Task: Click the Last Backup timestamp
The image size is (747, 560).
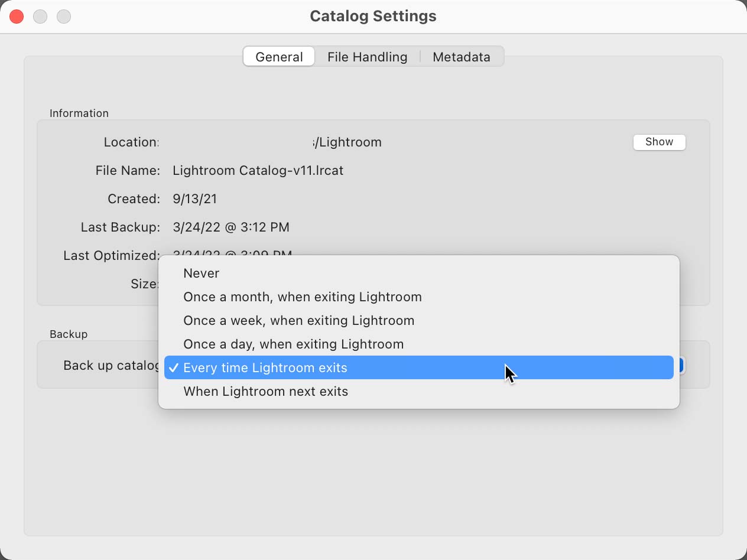Action: 230,227
